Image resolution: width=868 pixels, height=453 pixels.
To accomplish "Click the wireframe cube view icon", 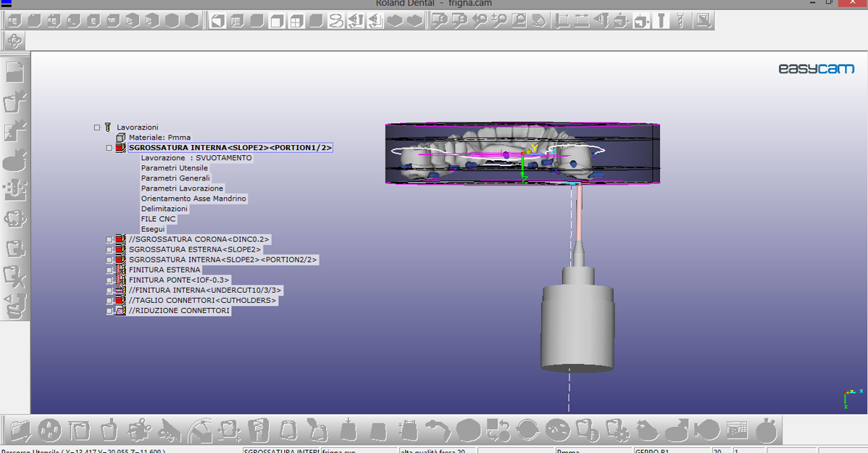I will pyautogui.click(x=218, y=21).
